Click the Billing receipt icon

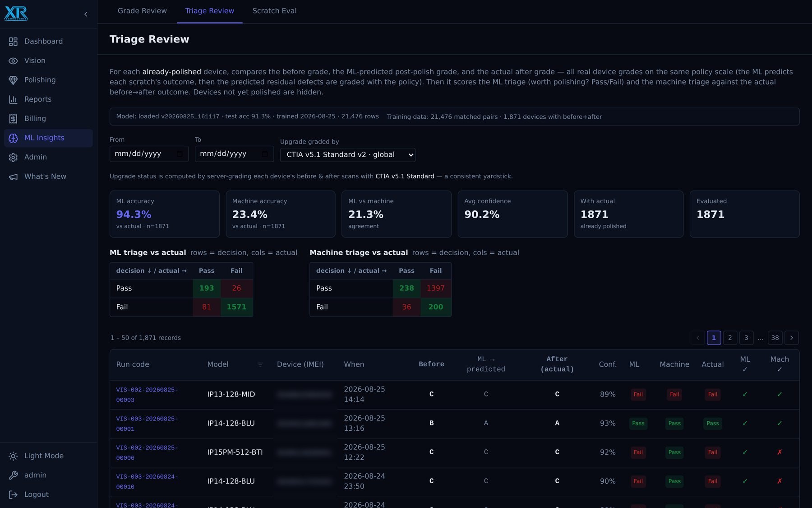pos(13,119)
